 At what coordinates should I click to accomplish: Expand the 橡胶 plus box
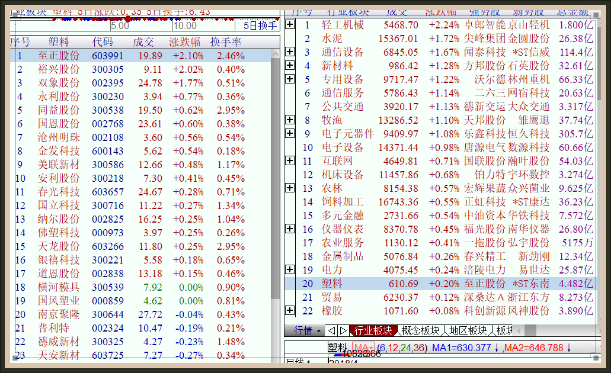[x=290, y=310]
